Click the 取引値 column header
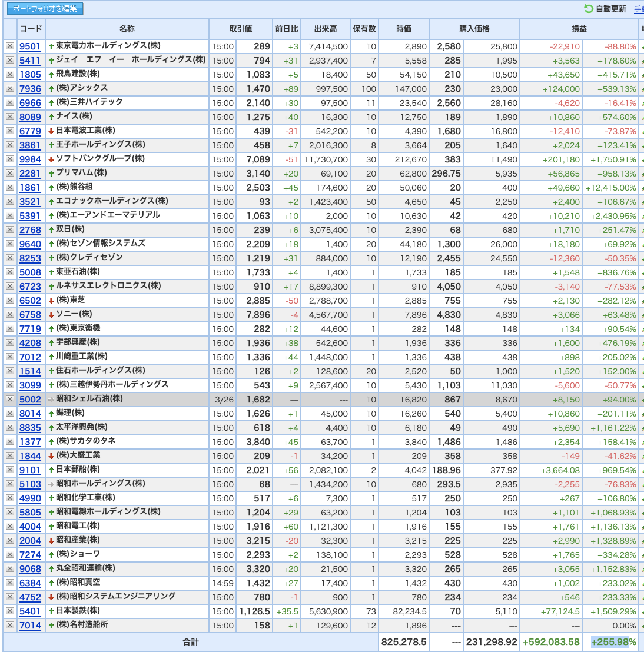This screenshot has height=652, width=644. [x=240, y=29]
